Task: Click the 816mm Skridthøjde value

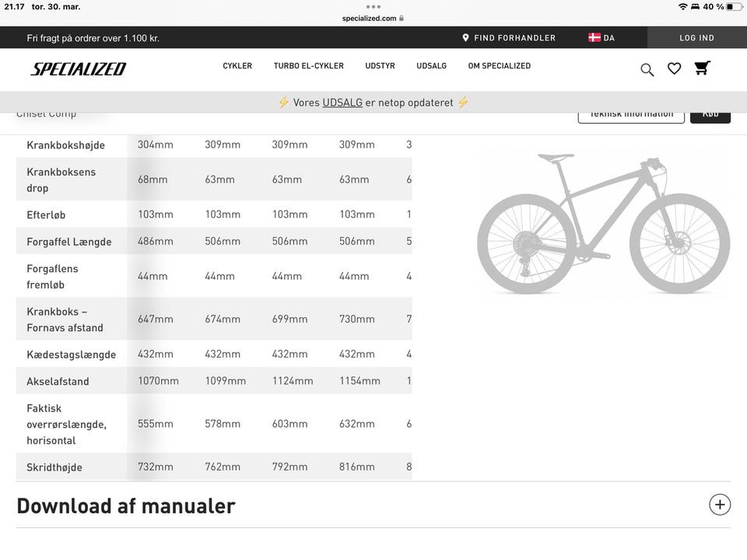Action: tap(357, 467)
